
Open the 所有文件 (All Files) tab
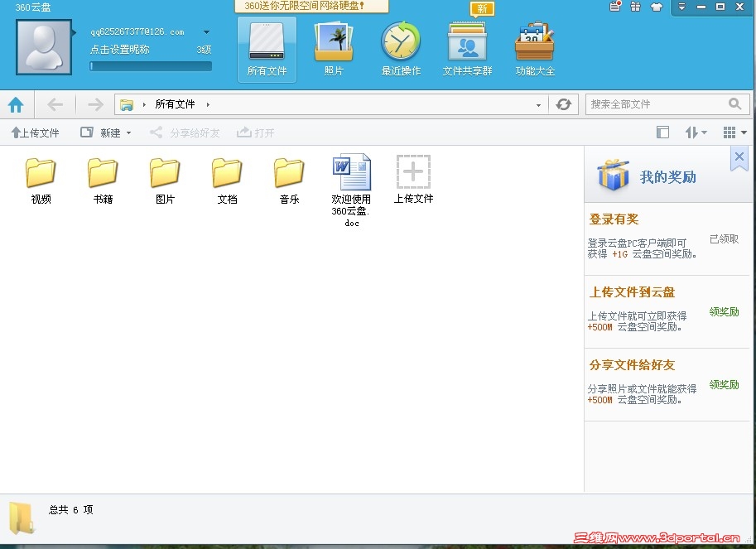coord(267,50)
